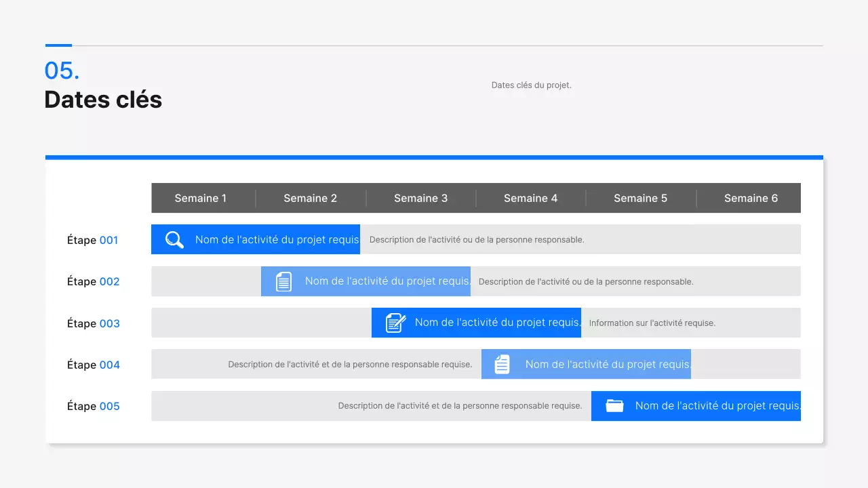The height and width of the screenshot is (488, 868).
Task: Select the Étape 001 blue activity bar
Action: (255, 239)
